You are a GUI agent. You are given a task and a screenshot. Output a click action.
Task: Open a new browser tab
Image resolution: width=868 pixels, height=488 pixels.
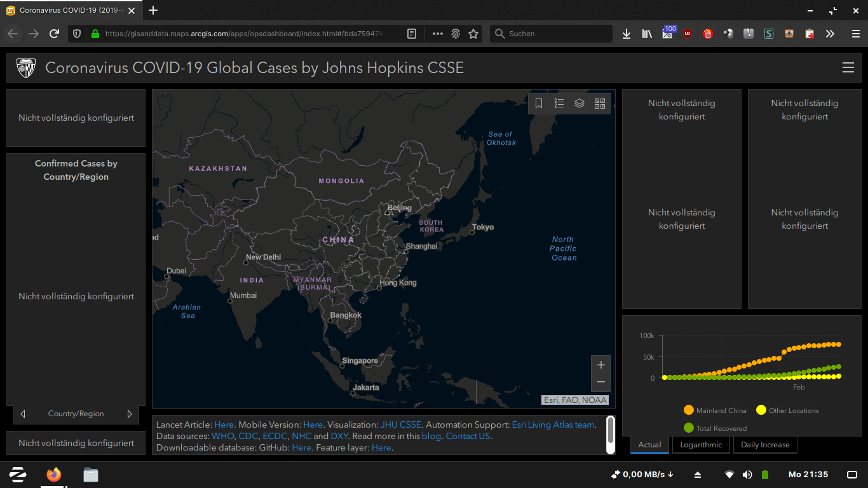pos(153,10)
